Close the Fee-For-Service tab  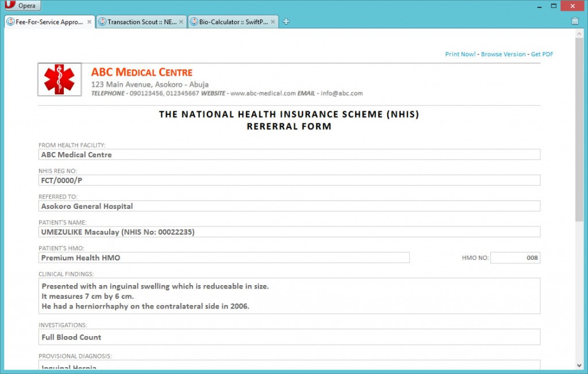[89, 22]
